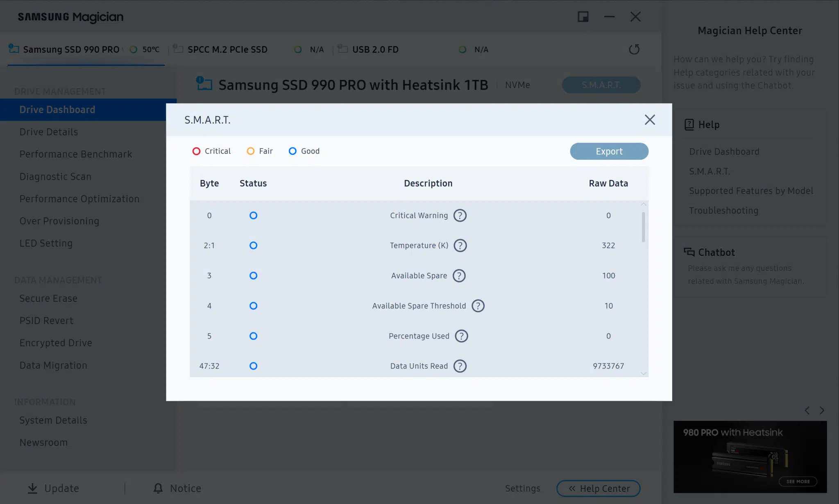Viewport: 839px width, 504px height.
Task: Click status circle for Available Spare row
Action: (x=253, y=276)
